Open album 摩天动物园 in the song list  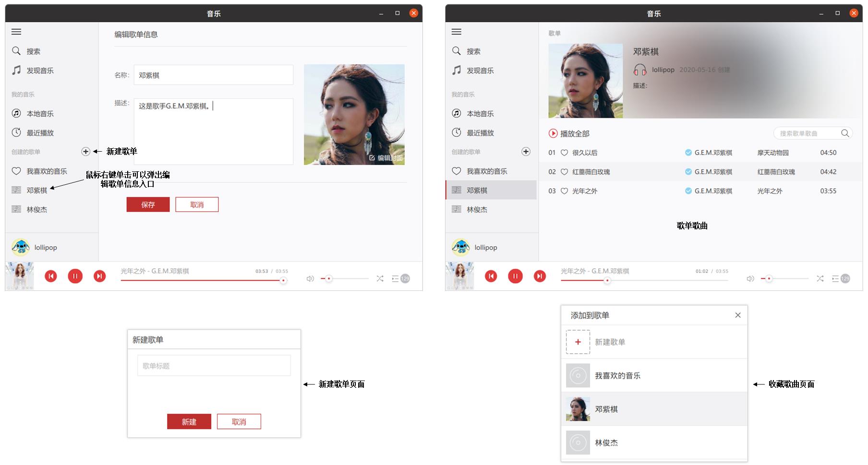point(773,153)
